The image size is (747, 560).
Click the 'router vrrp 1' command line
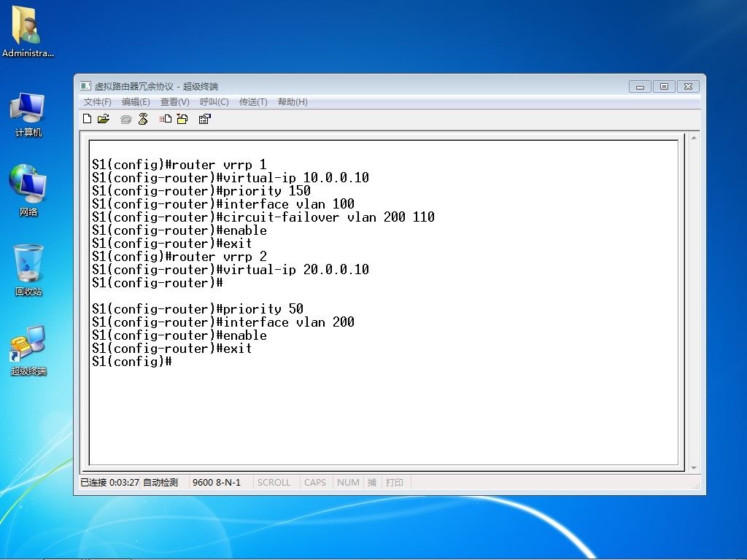179,165
